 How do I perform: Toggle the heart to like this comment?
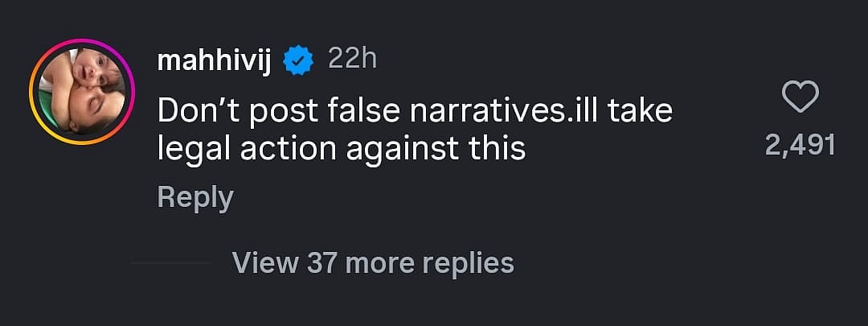[x=800, y=98]
